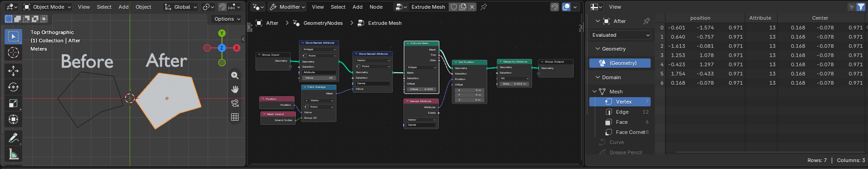Viewport: 868px width, 169px height.
Task: Open Evaluated object state dropdown
Action: pos(620,35)
